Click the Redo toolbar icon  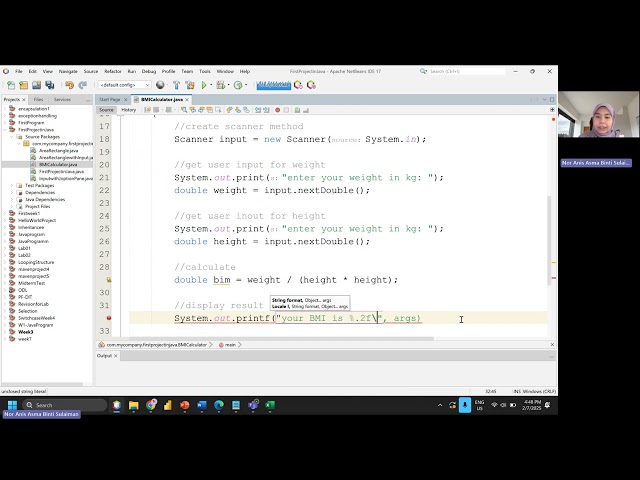[82, 85]
